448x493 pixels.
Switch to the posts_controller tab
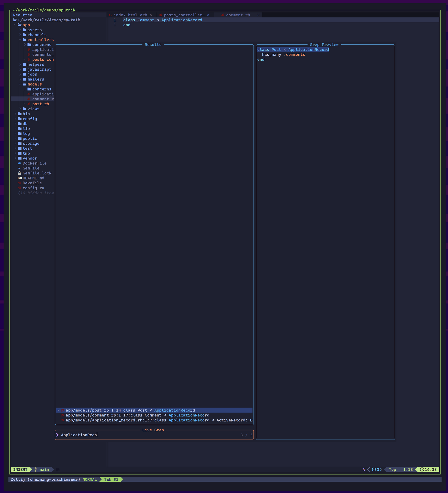(184, 15)
